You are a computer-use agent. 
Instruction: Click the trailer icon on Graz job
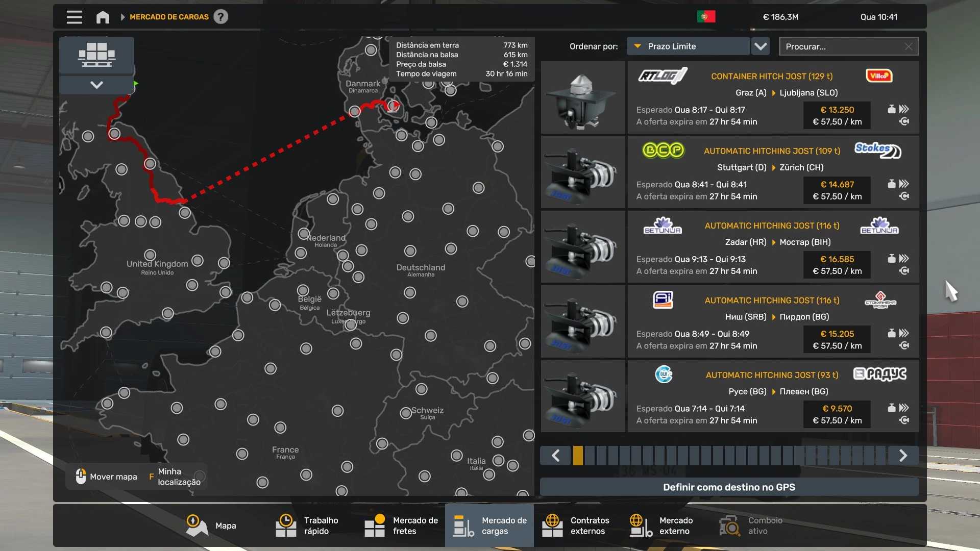pyautogui.click(x=892, y=109)
